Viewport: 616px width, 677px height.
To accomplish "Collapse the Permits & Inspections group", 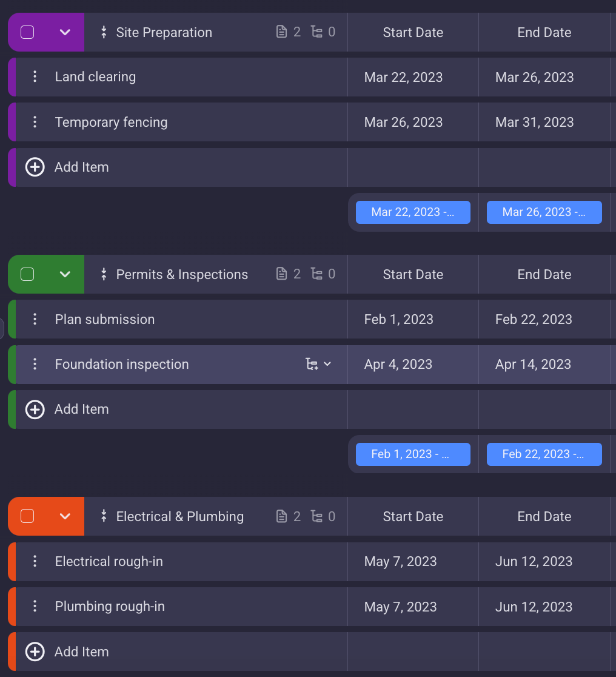I will tap(65, 274).
